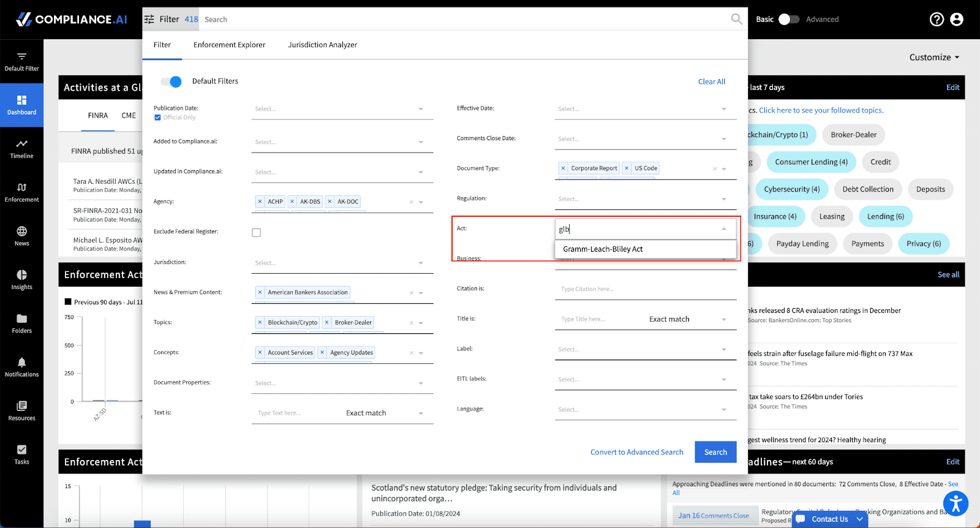Click the Contact Us chat button

click(x=830, y=519)
